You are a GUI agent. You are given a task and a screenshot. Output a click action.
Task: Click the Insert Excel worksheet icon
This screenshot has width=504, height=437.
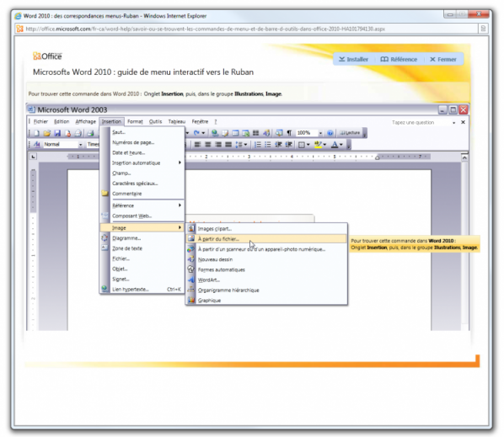(245, 132)
